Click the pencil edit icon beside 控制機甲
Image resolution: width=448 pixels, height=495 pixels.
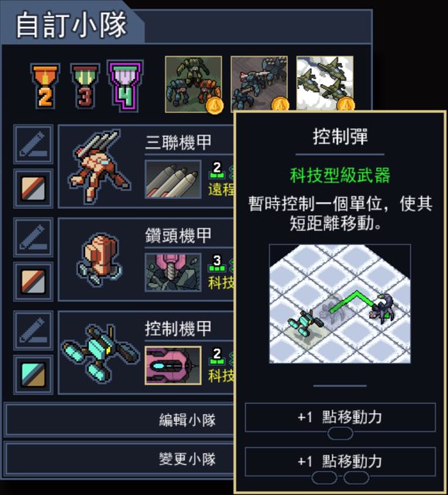click(x=33, y=330)
